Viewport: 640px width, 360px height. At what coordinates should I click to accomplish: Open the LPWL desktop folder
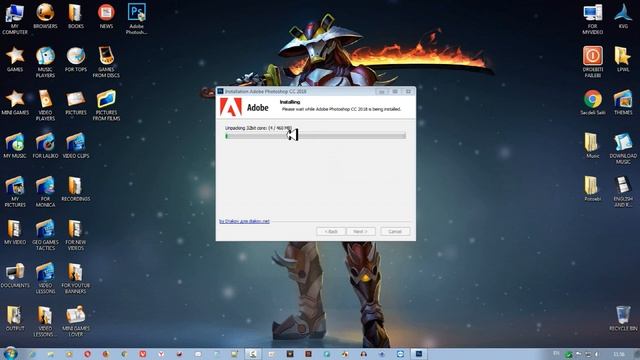[x=623, y=60]
